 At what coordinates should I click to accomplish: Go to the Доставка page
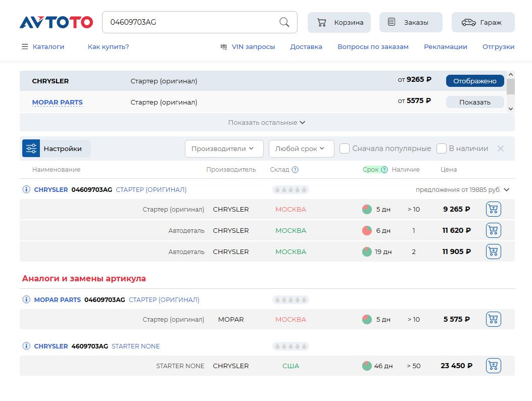point(306,47)
